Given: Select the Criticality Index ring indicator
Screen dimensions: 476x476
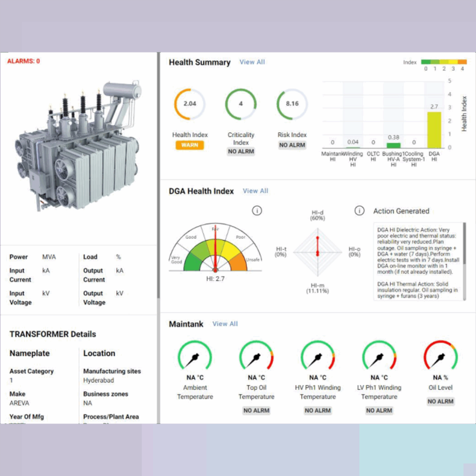Looking at the screenshot, I should click(241, 104).
